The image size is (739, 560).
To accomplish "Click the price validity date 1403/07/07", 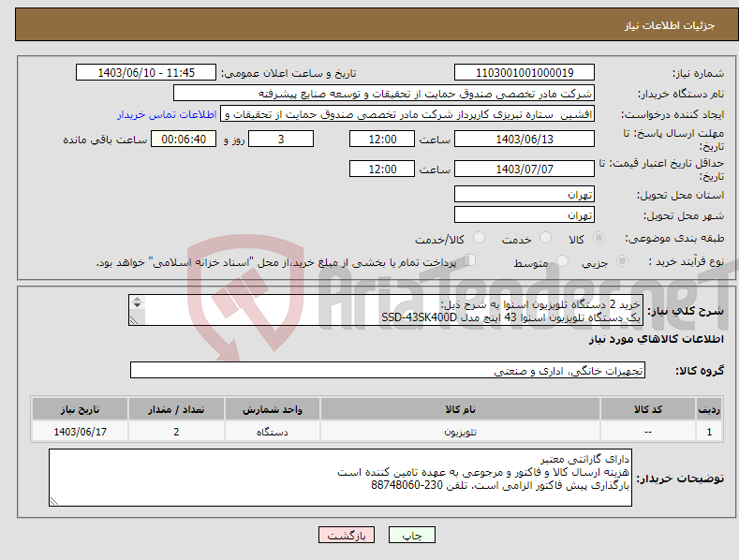I will point(525,169).
